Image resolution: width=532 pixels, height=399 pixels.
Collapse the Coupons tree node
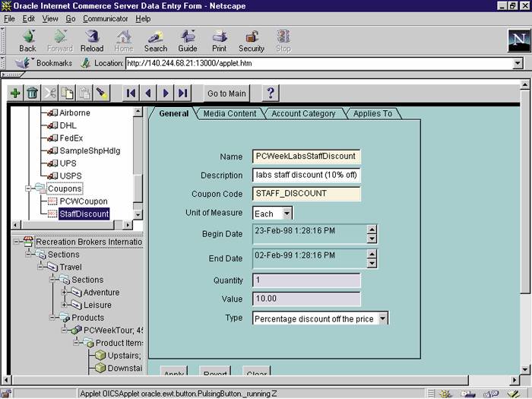[x=29, y=188]
